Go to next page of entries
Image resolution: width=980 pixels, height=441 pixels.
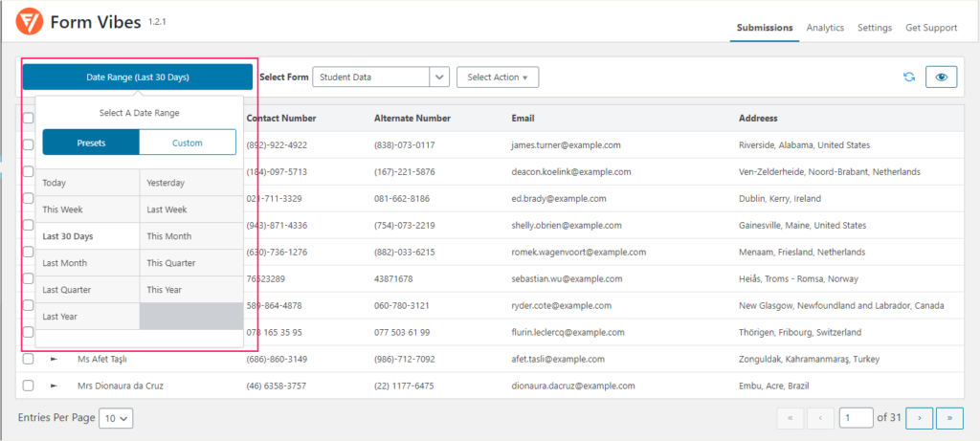(x=920, y=418)
